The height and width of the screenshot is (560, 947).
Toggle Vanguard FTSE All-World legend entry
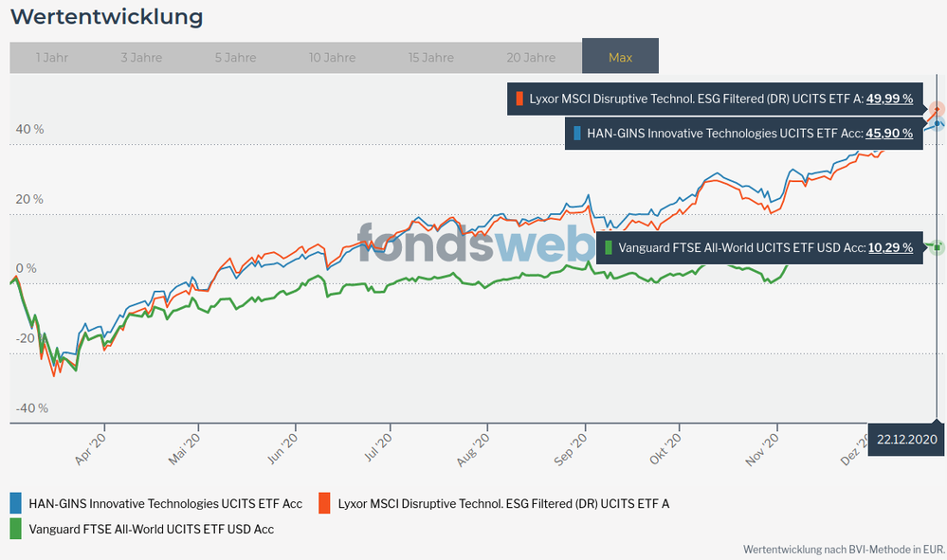tap(152, 529)
